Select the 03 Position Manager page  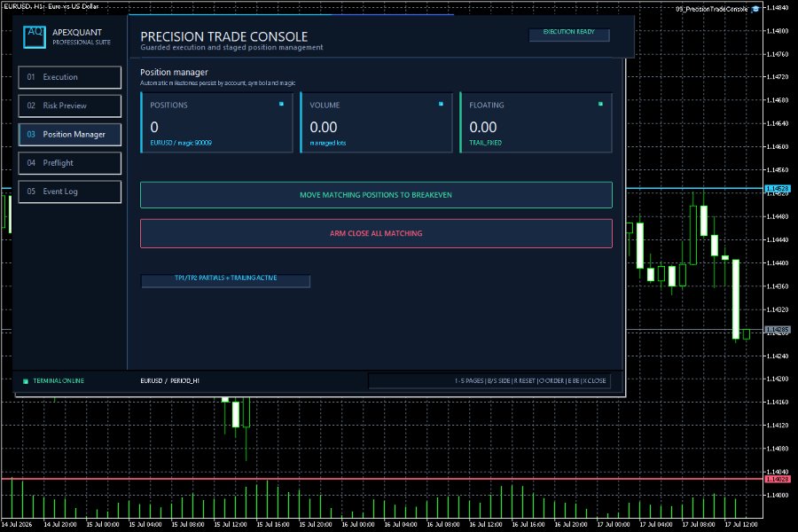(x=70, y=135)
